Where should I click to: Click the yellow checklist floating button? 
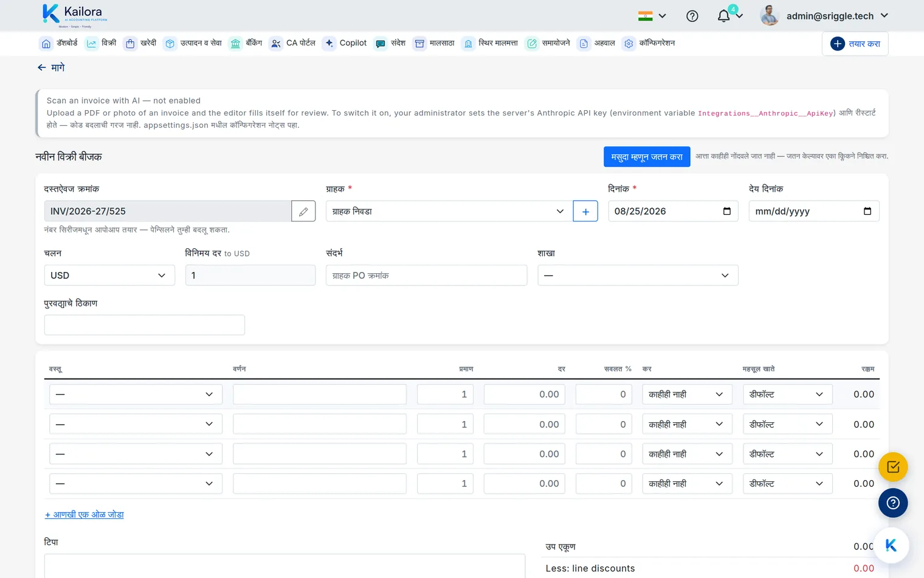(893, 467)
